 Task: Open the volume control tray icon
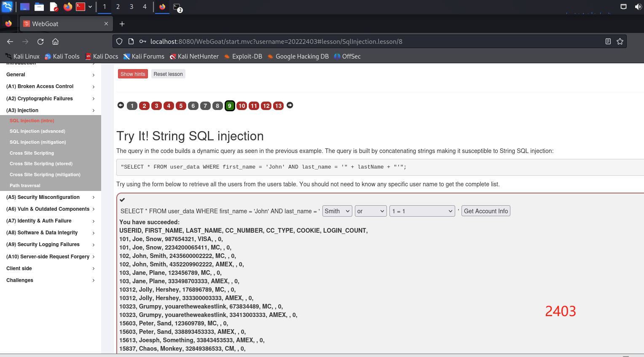point(638,7)
